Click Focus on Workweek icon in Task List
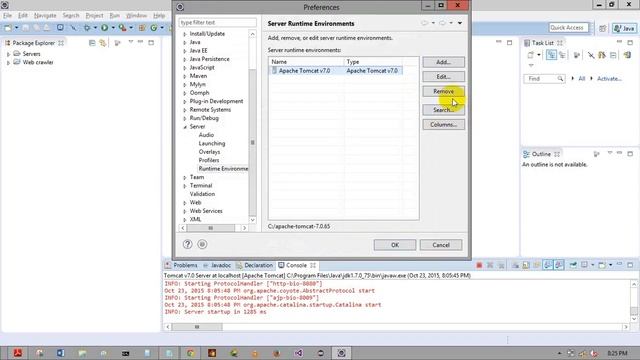 coord(577,55)
